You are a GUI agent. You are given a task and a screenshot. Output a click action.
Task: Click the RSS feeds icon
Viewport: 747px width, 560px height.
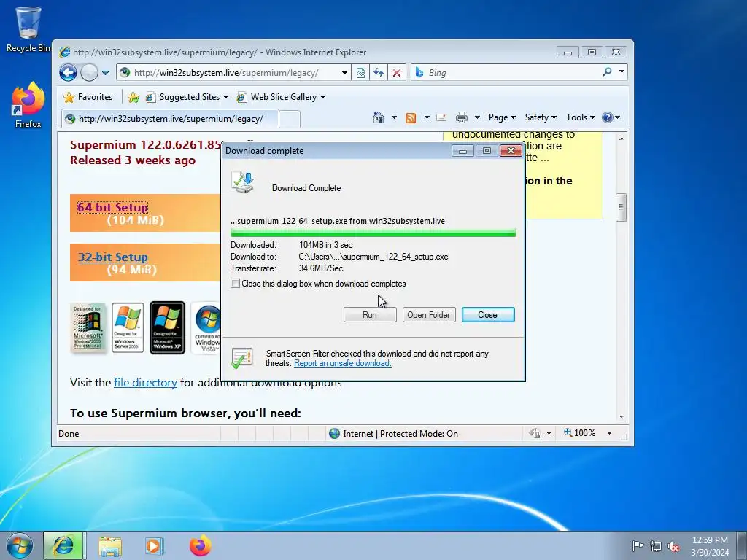pyautogui.click(x=411, y=117)
